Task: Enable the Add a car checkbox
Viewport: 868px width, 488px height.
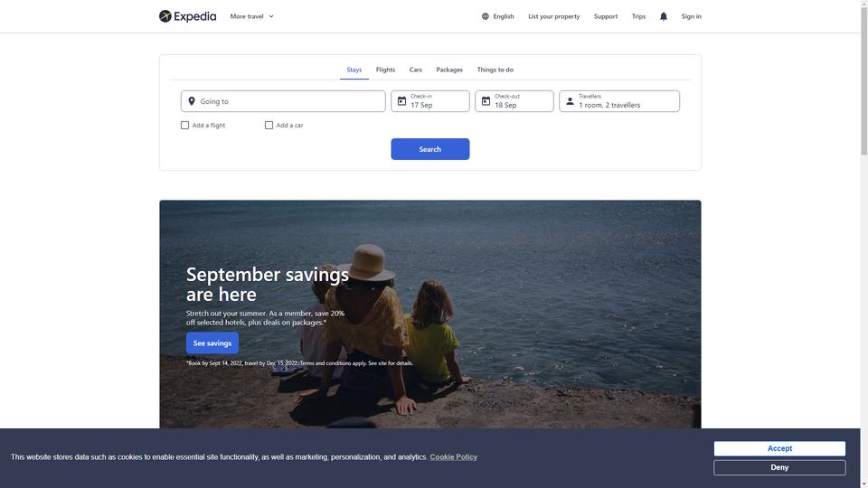Action: (269, 125)
